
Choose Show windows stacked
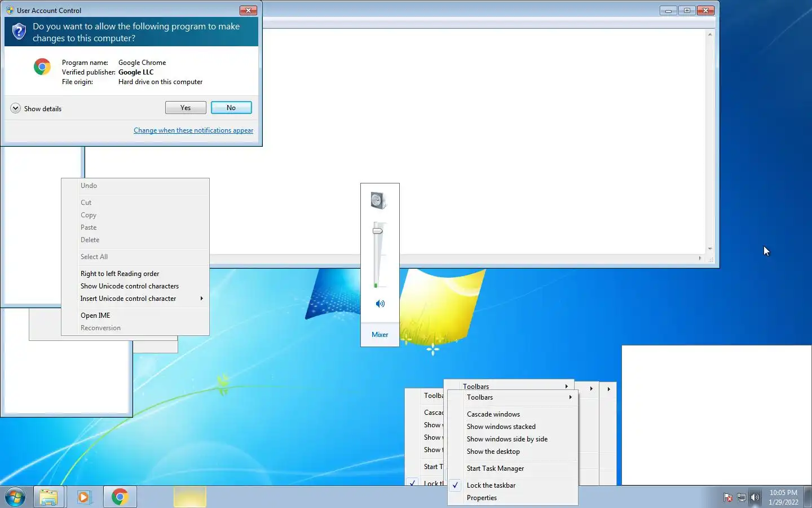(x=513, y=427)
